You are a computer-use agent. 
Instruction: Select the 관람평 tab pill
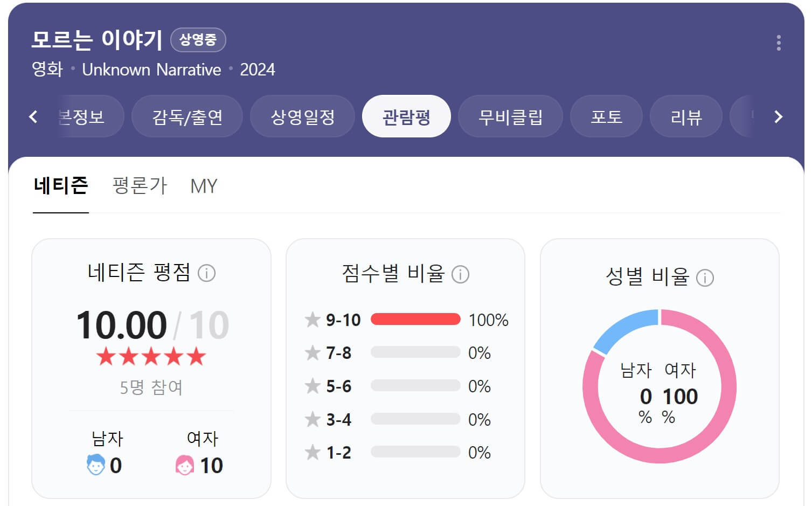(406, 116)
